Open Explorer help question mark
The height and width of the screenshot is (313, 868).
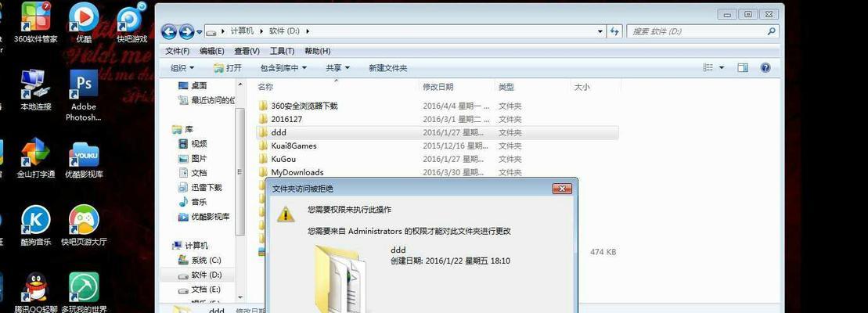click(765, 67)
